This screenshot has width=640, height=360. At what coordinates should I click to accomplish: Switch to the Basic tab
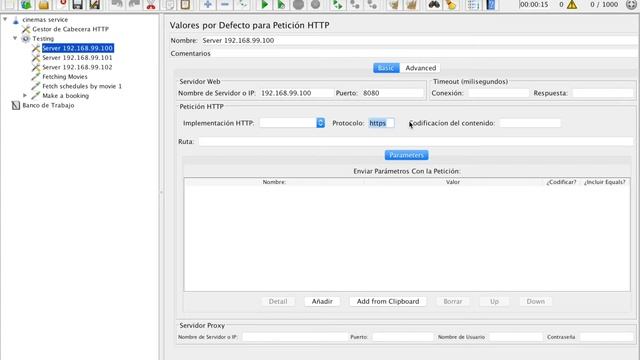pos(386,68)
